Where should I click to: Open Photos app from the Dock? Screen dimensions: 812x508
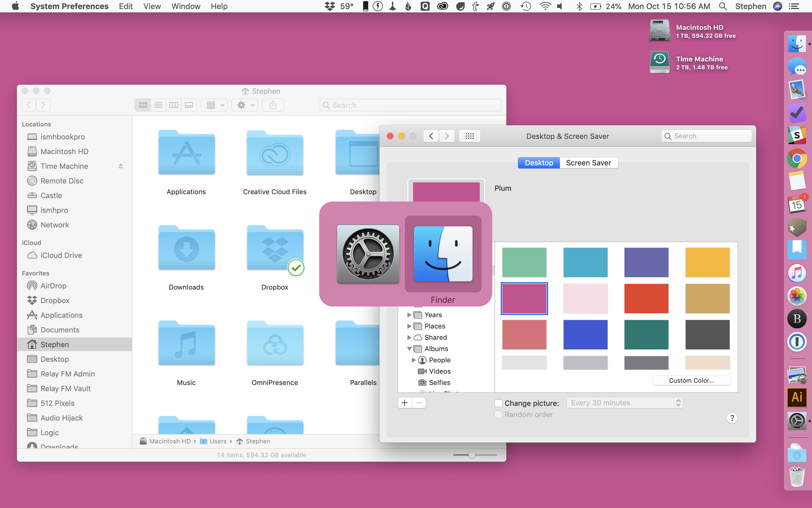coord(797,296)
